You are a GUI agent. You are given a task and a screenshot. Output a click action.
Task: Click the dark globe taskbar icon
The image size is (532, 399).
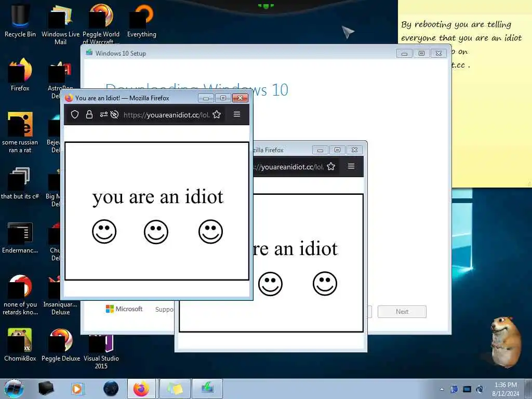pos(111,389)
